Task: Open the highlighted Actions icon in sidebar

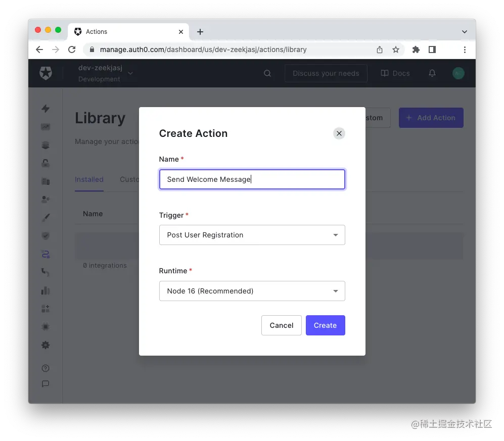Action: 45,254
